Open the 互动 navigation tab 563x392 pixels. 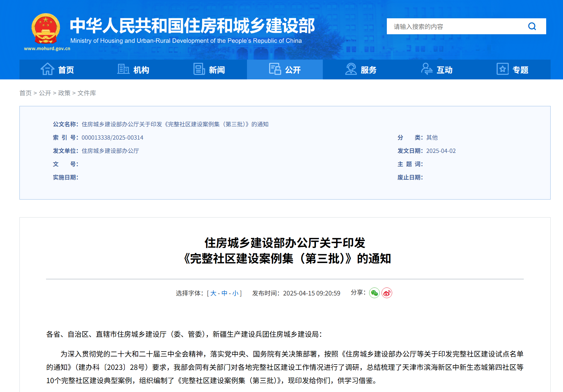[x=436, y=70]
